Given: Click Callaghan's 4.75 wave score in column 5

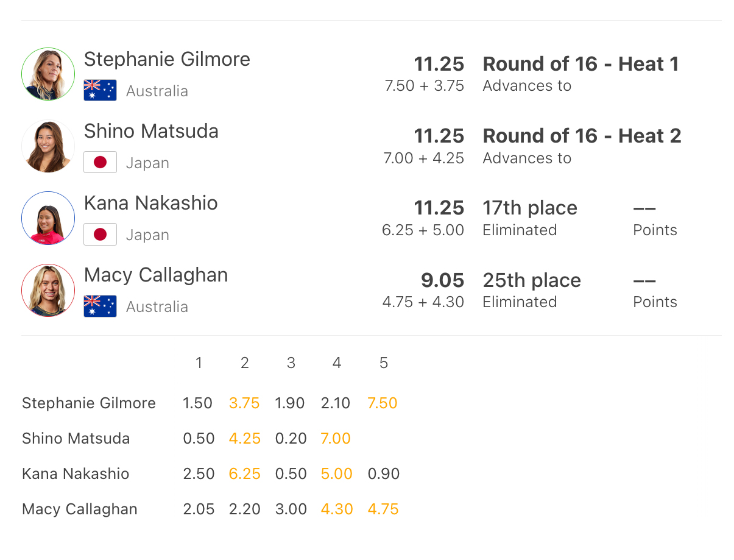Looking at the screenshot, I should pos(383,509).
